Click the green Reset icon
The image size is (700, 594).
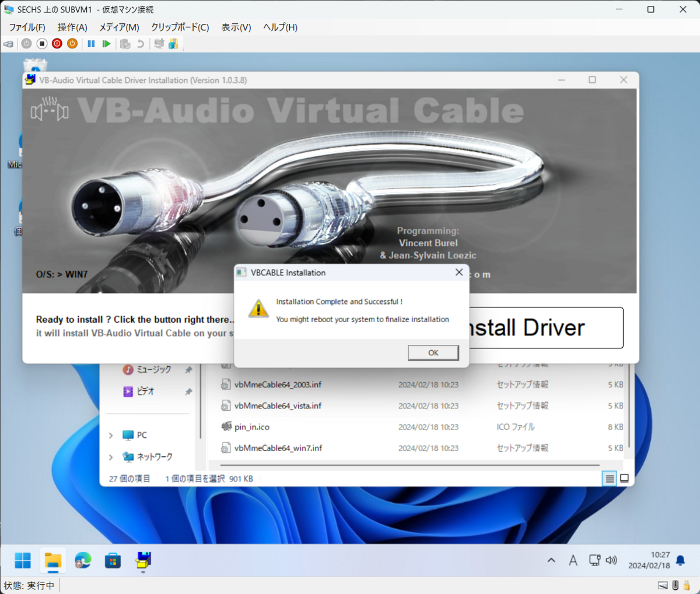point(106,44)
